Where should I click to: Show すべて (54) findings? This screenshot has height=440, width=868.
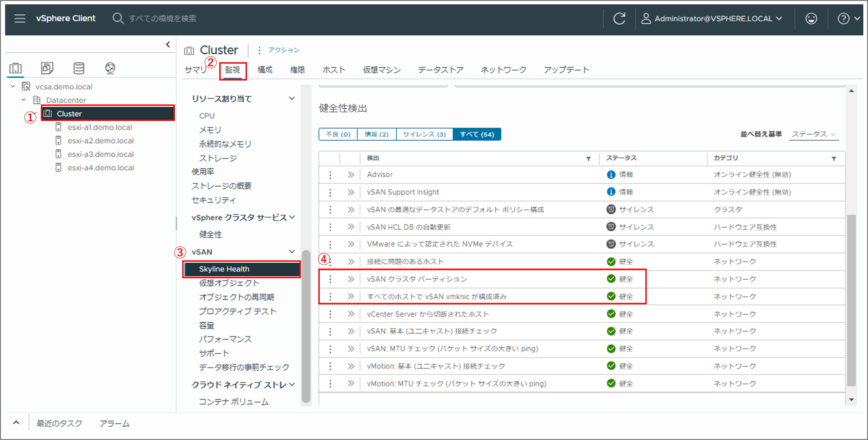click(477, 134)
